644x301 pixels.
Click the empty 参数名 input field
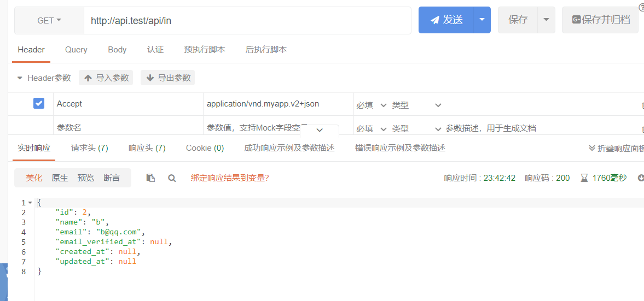click(129, 127)
